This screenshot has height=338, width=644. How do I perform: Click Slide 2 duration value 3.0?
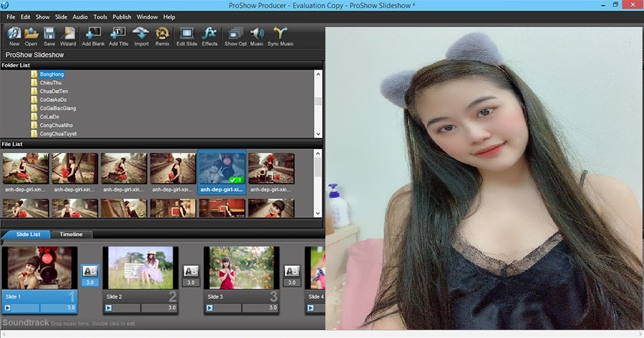[172, 307]
